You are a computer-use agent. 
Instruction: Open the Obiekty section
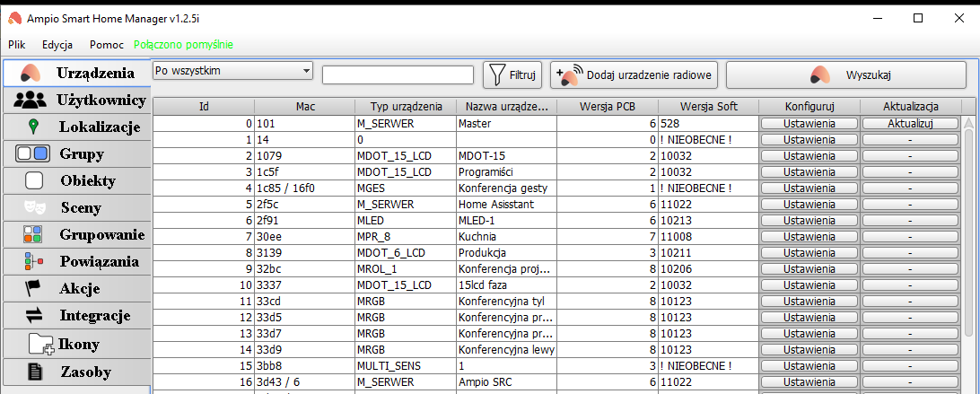tap(77, 180)
